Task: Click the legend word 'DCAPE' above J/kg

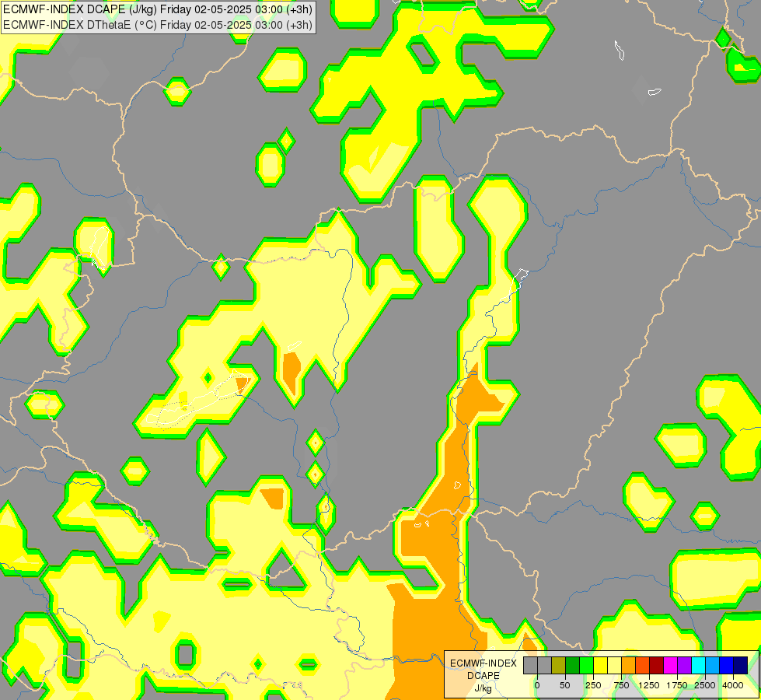Action: [483, 676]
